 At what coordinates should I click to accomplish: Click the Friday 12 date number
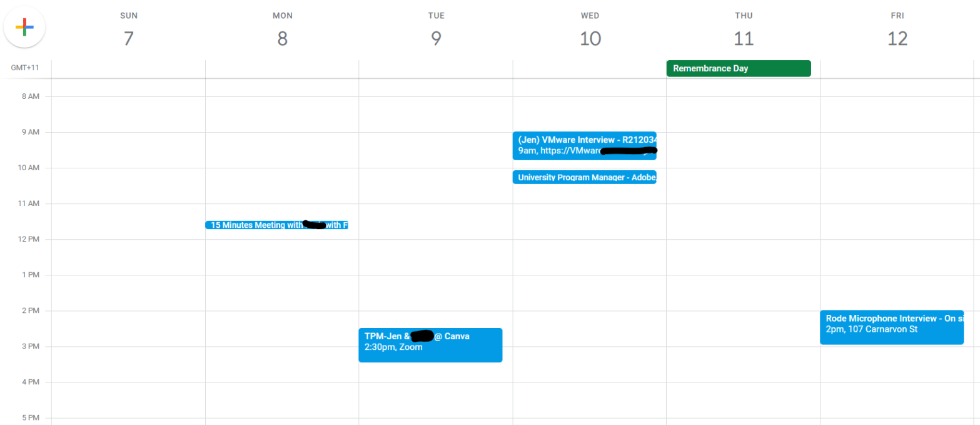(x=897, y=39)
